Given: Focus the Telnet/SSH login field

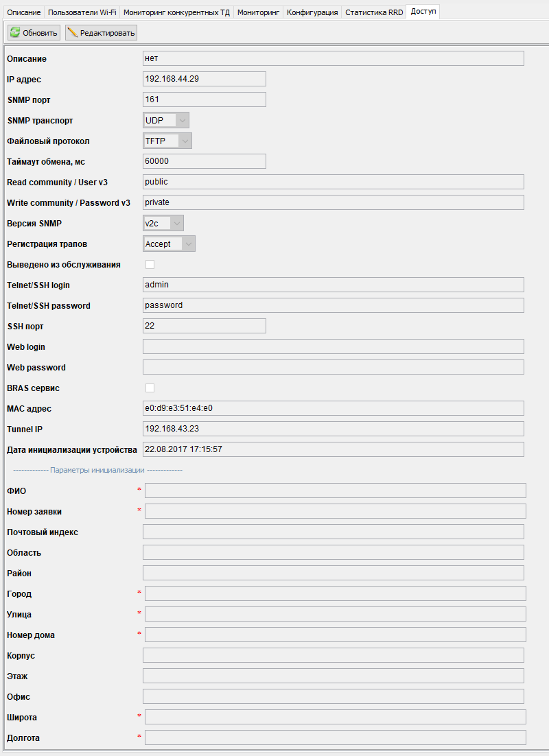Looking at the screenshot, I should pos(333,285).
